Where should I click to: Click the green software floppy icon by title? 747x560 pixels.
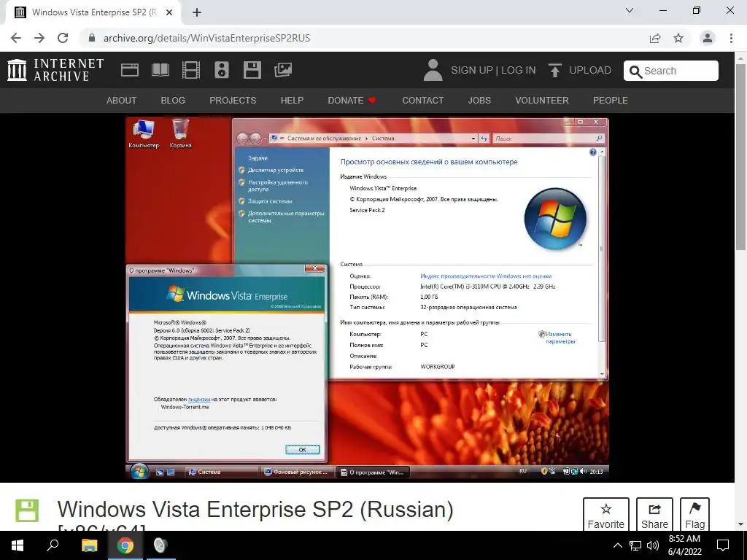(27, 510)
